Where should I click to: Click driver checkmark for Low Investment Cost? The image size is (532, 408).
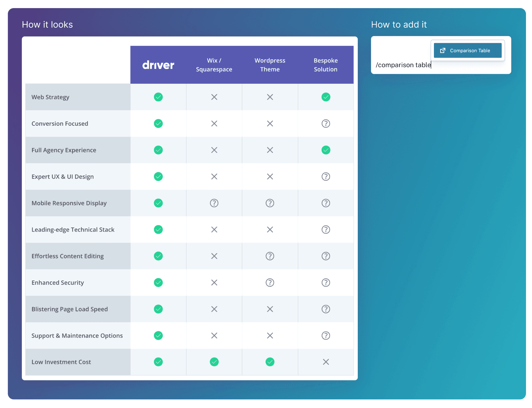pyautogui.click(x=158, y=362)
